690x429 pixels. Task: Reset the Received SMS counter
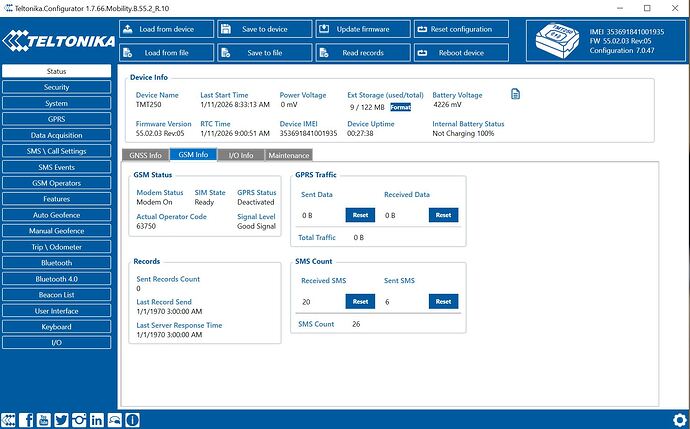[360, 301]
